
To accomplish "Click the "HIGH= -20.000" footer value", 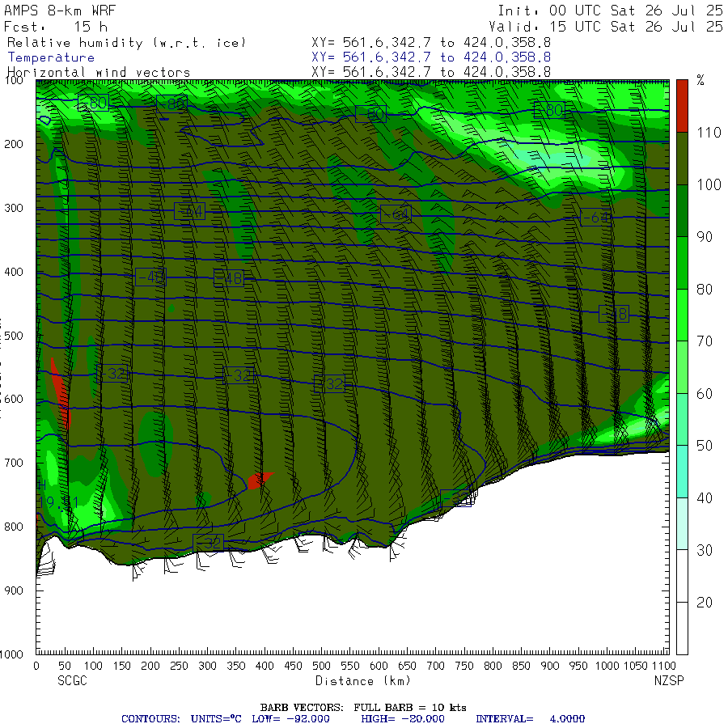I will tap(403, 719).
